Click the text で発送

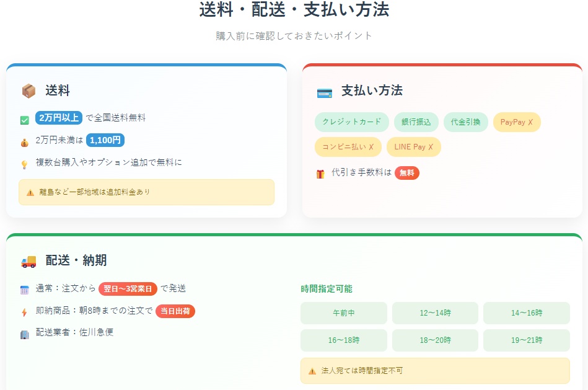173,289
